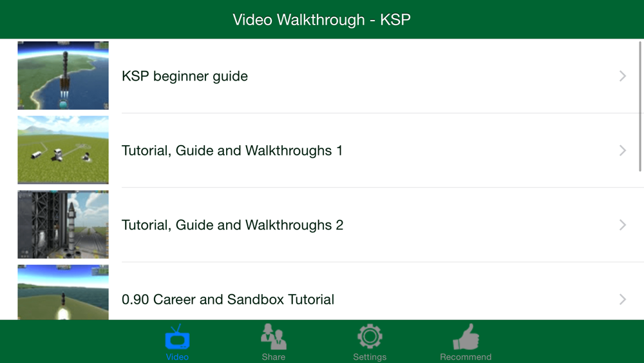Expand the 0.90 Career and Sandbox chevron

[623, 299]
